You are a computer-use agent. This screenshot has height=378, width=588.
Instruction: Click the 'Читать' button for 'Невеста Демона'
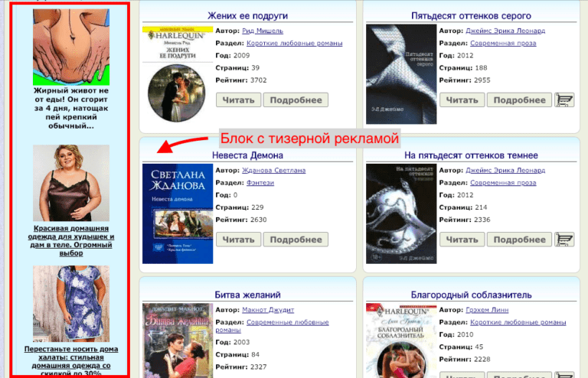(239, 240)
